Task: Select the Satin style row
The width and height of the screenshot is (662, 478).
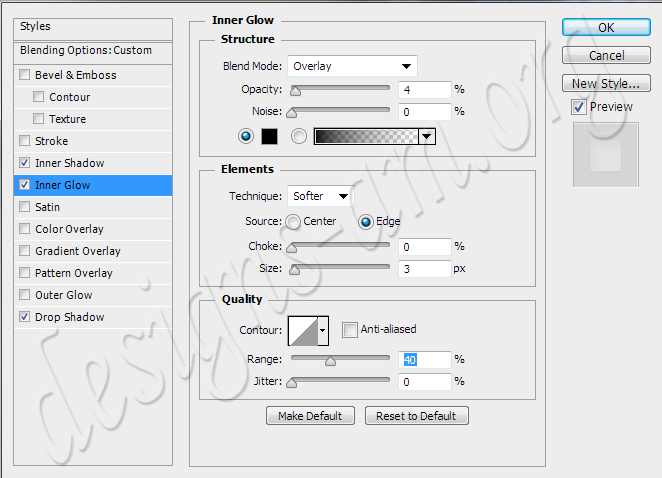Action: tap(93, 207)
